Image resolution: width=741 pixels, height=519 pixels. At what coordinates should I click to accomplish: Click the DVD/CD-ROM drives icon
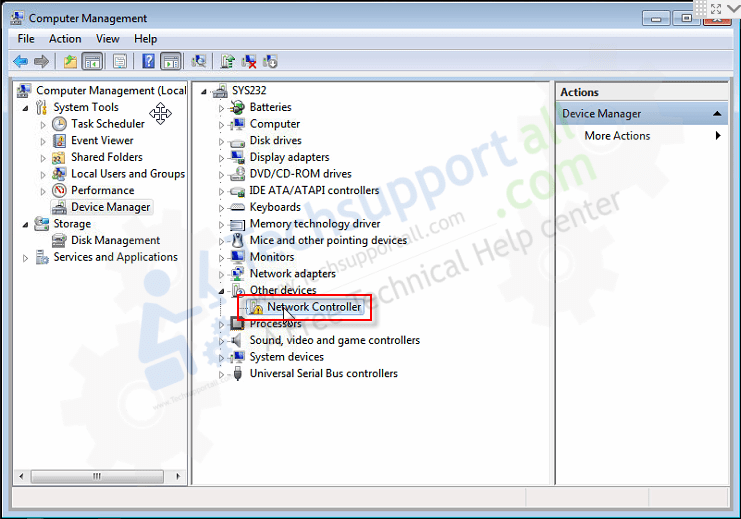[x=237, y=174]
